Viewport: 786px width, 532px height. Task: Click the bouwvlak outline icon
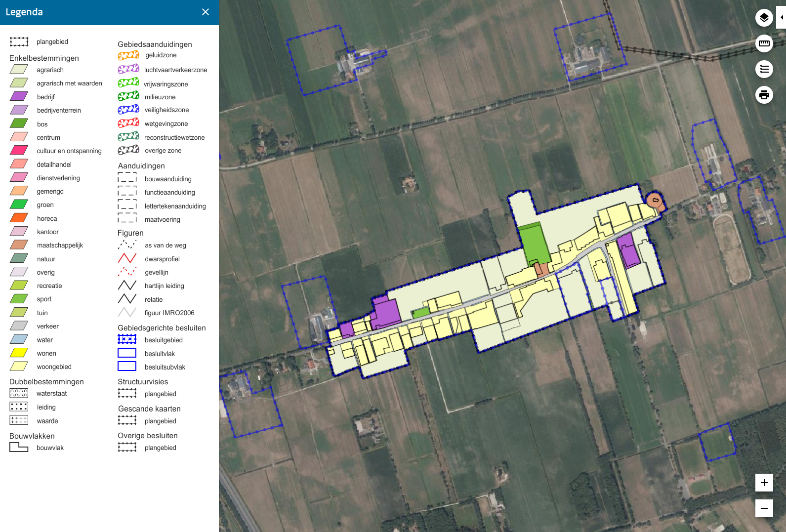coord(19,447)
